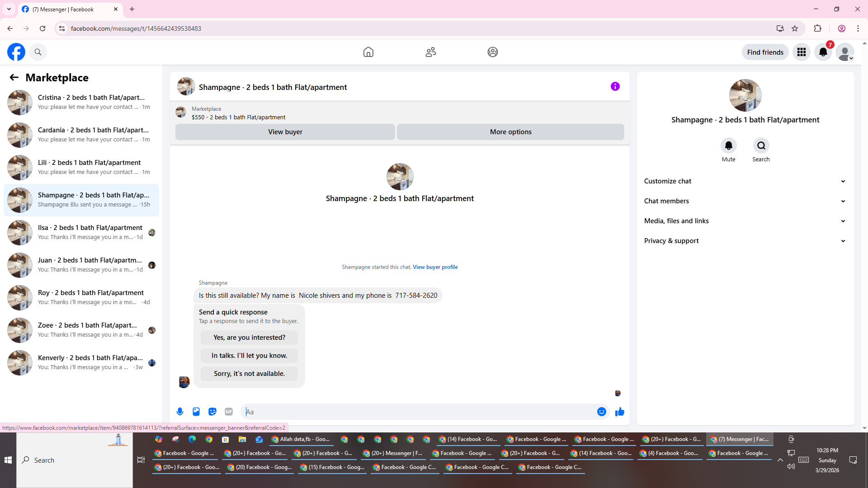This screenshot has height=488, width=868.
Task: Open the $550 Marketplace listing banner
Action: coord(400,113)
